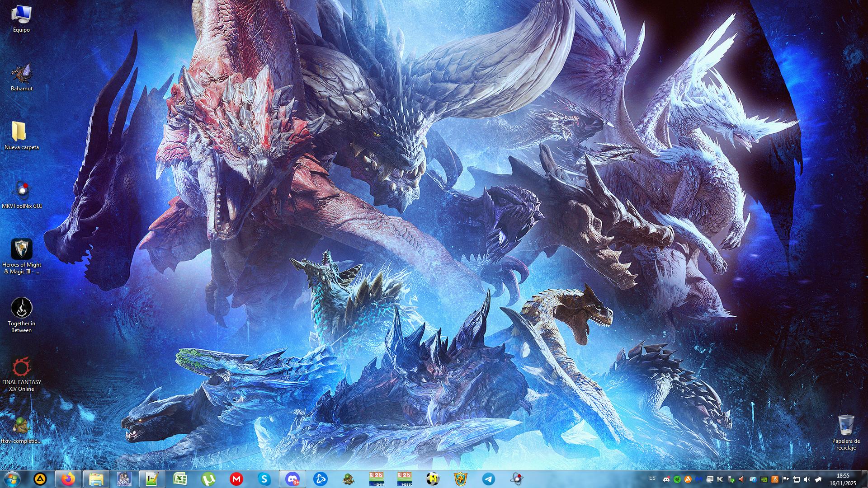Open Battle.net launcher from taskbar
The width and height of the screenshot is (868, 488).
(320, 479)
